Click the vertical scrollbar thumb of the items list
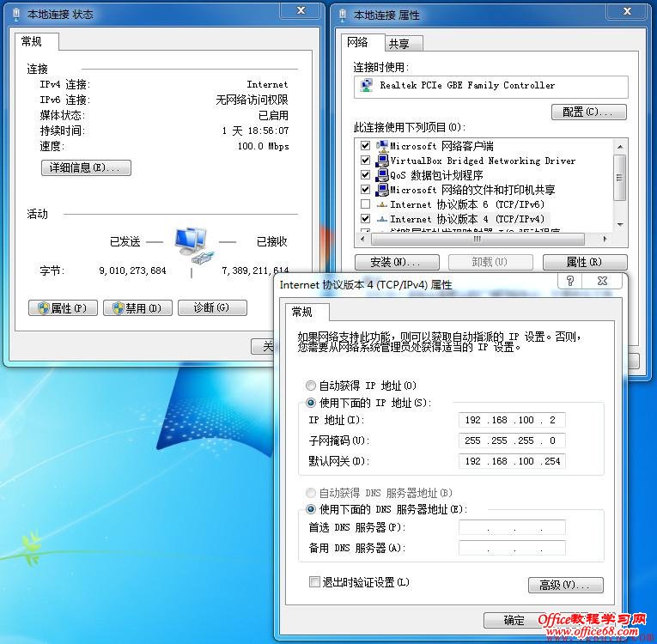This screenshot has width=657, height=644. pyautogui.click(x=620, y=178)
